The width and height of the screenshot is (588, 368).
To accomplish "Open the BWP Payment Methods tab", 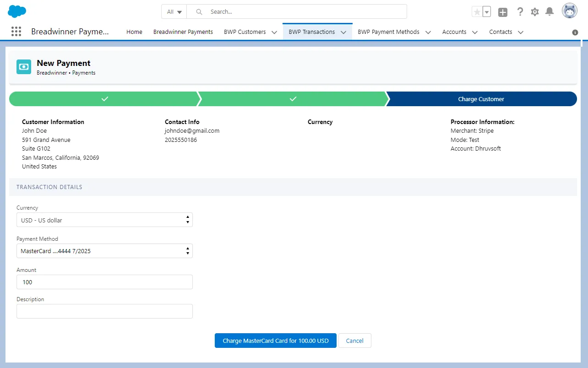I will [x=388, y=32].
